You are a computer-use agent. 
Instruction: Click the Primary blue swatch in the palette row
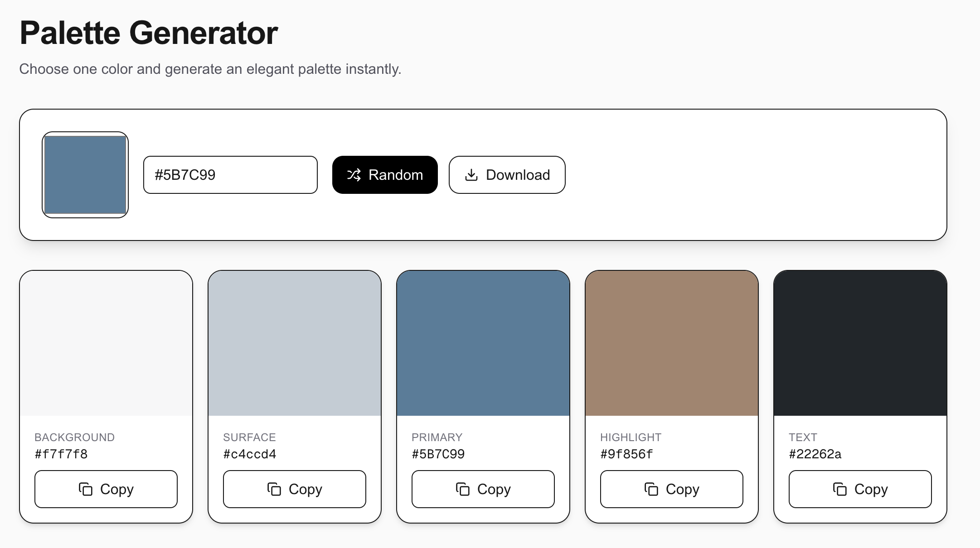click(483, 343)
